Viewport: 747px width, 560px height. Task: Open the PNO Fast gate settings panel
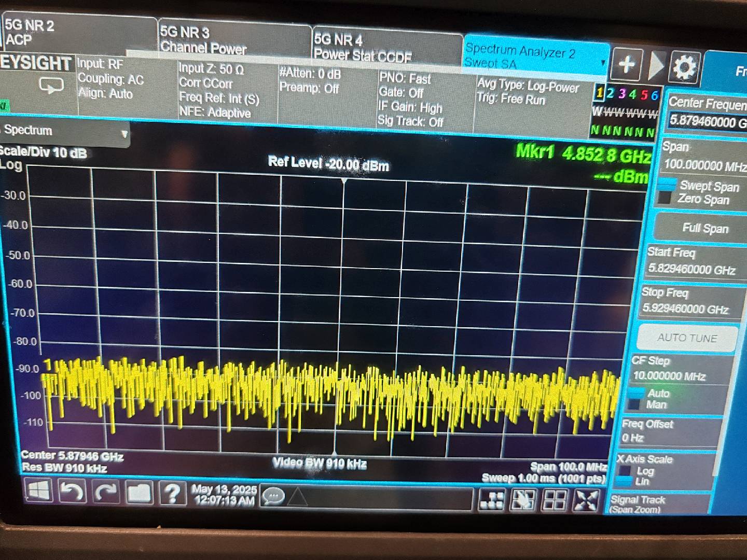[x=424, y=101]
